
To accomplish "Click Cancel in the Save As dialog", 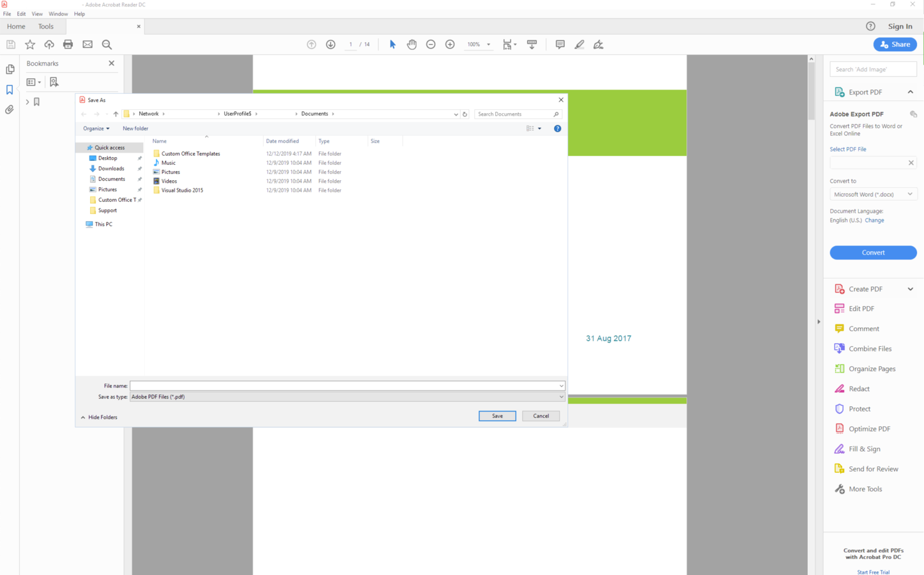I will [541, 416].
